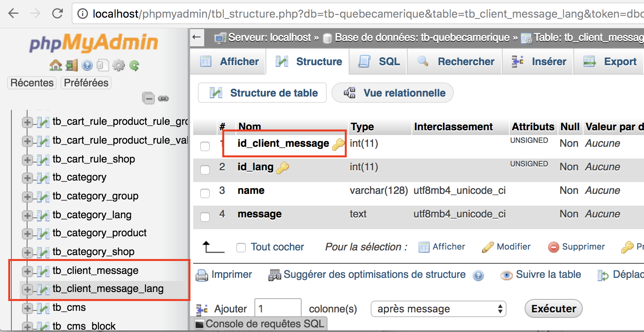Reload the navigation panel with green arrow
The height and width of the screenshot is (332, 644).
(134, 65)
